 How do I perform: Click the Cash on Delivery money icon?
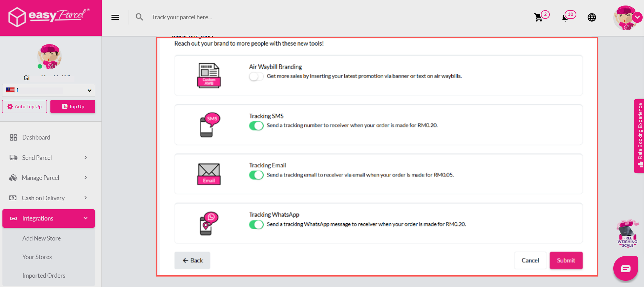point(13,198)
